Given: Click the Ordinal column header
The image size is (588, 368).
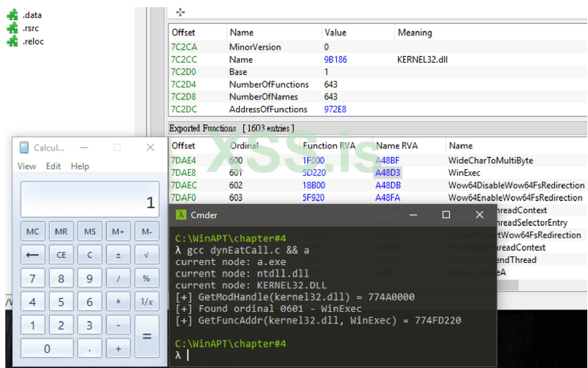Looking at the screenshot, I should click(244, 145).
